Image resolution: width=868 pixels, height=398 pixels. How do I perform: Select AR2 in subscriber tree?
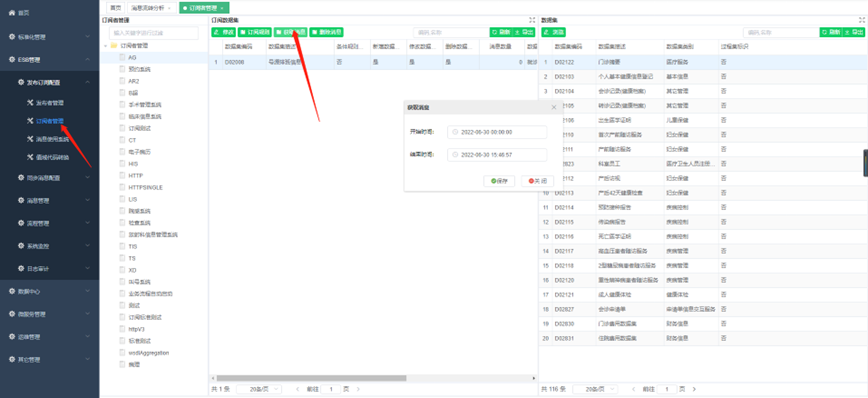click(x=133, y=81)
